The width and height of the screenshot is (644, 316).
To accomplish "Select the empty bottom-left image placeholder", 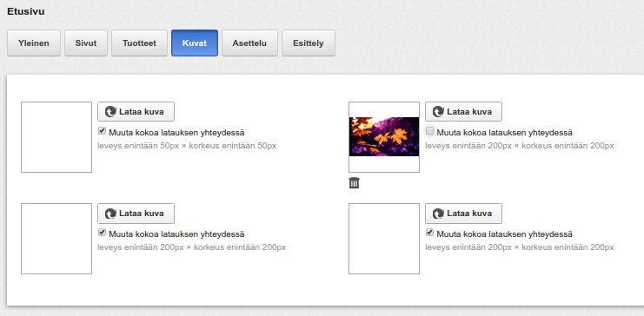I will tap(56, 239).
